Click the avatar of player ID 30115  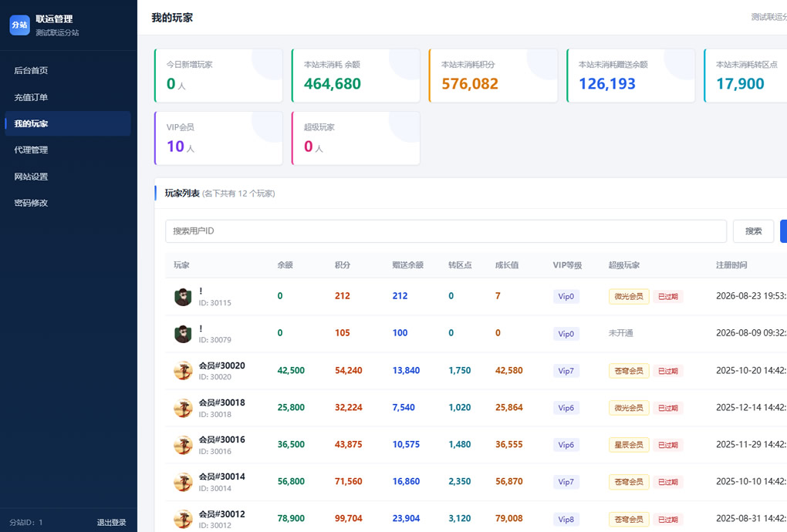coord(183,297)
